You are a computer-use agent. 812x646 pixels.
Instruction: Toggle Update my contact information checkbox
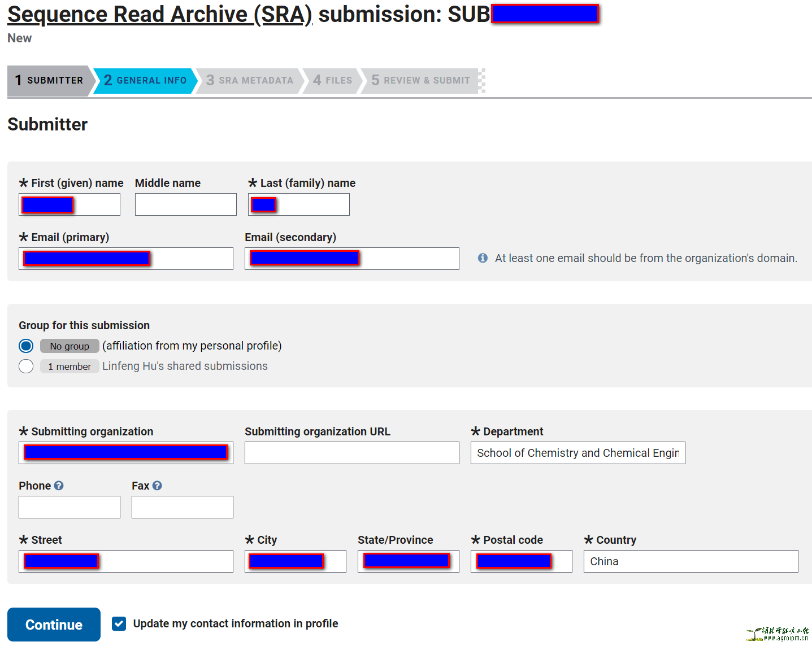(x=119, y=623)
